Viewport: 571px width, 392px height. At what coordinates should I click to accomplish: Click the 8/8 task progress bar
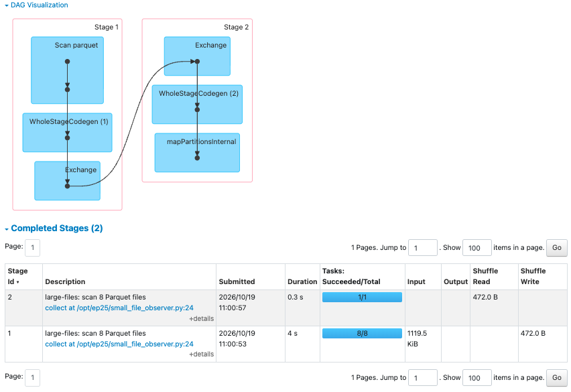[362, 334]
